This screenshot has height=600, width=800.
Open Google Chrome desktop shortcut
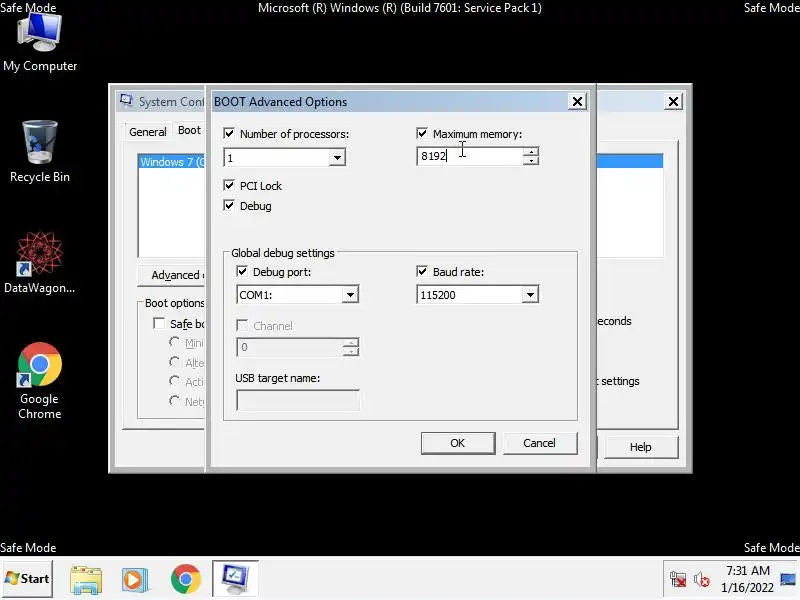[40, 381]
